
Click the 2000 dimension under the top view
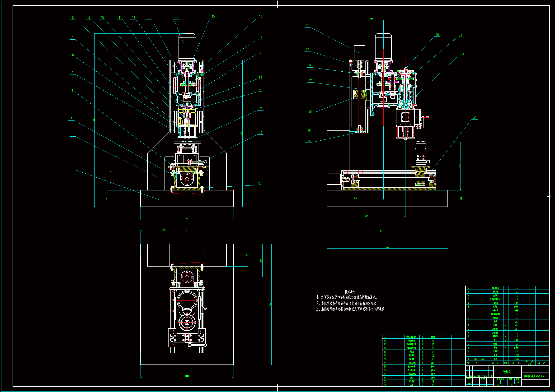click(187, 376)
